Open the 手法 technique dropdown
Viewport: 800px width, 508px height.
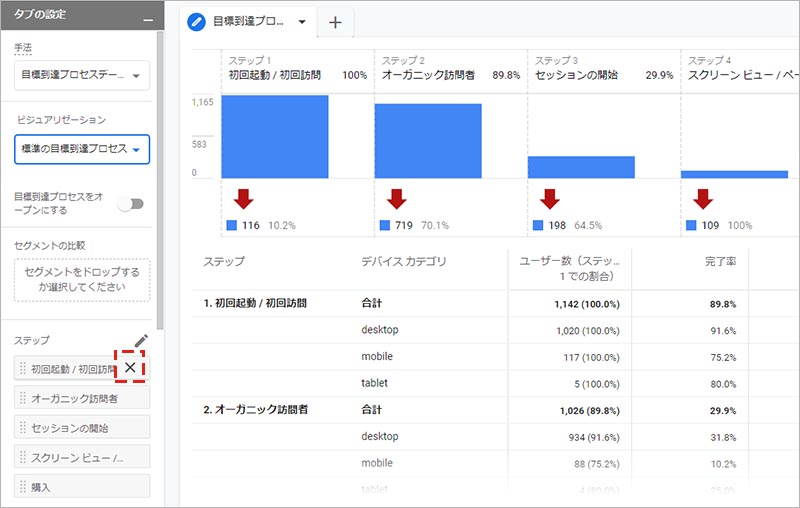(82, 75)
